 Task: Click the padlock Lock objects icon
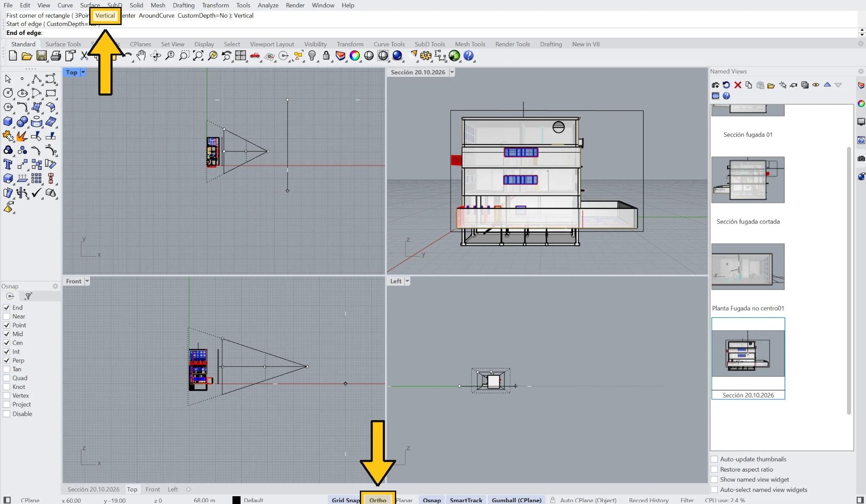326,56
